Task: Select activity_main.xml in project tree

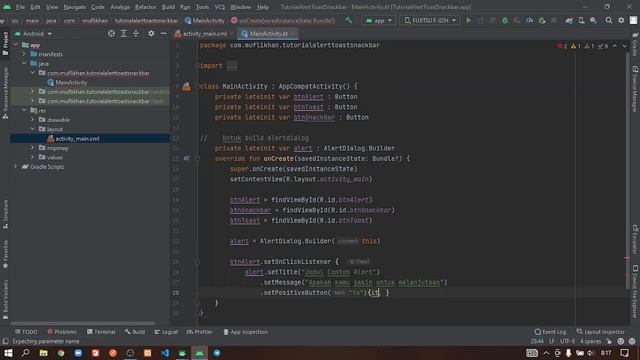Action: 90,138
